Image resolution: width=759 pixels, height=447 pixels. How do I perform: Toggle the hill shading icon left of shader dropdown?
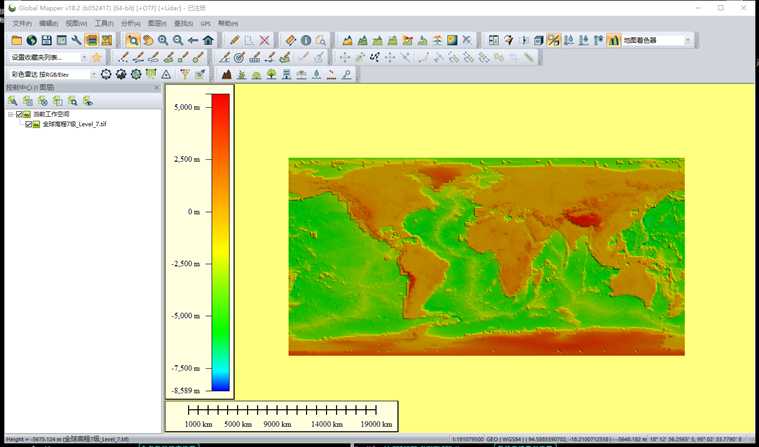[x=613, y=40]
